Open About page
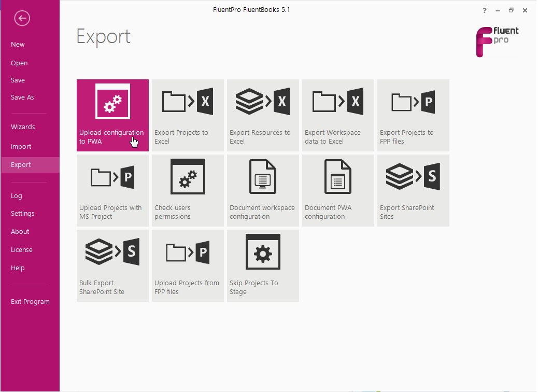This screenshot has width=538, height=392. click(x=20, y=231)
